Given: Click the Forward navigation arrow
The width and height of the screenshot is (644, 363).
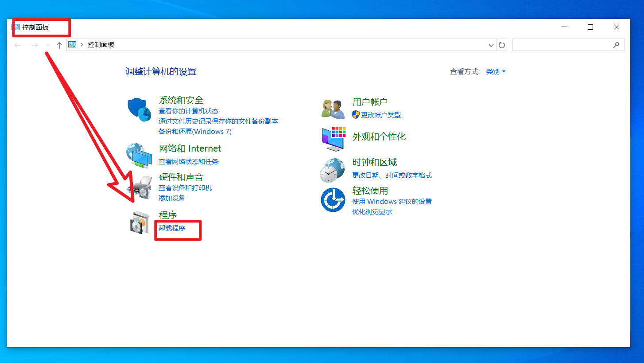Looking at the screenshot, I should [35, 45].
